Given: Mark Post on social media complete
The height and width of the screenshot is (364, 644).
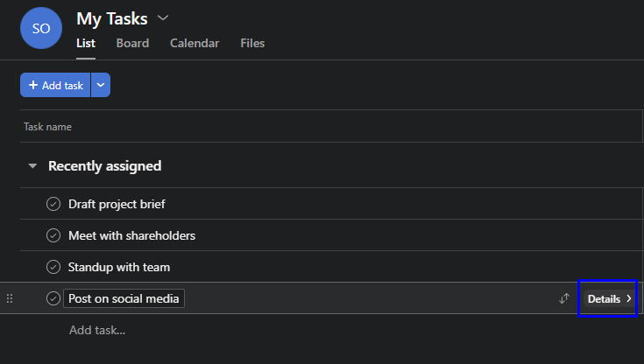Looking at the screenshot, I should [x=53, y=298].
